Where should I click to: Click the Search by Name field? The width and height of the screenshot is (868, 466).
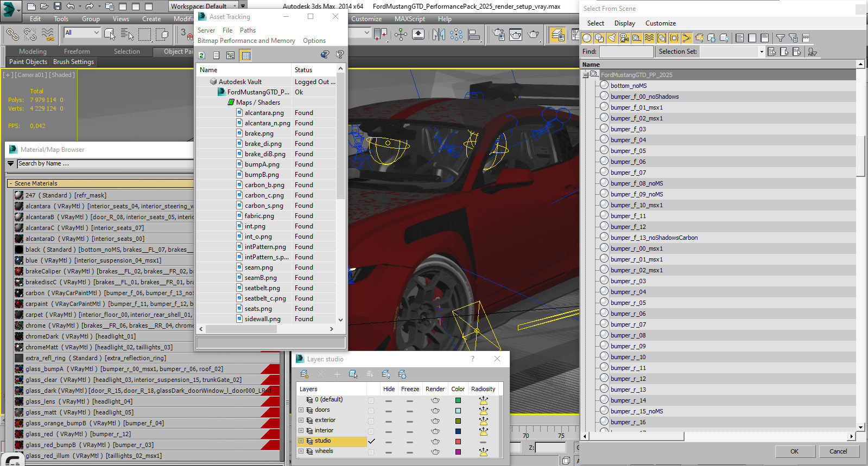coord(105,164)
